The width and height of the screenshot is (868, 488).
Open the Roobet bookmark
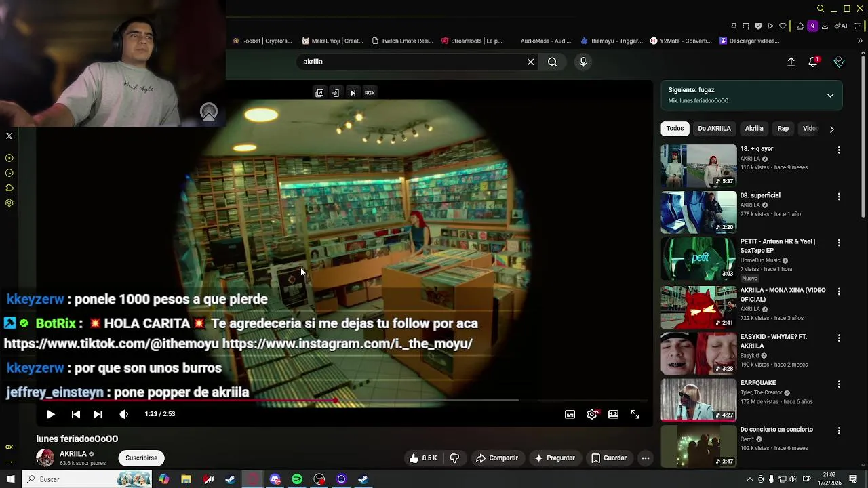coord(262,41)
